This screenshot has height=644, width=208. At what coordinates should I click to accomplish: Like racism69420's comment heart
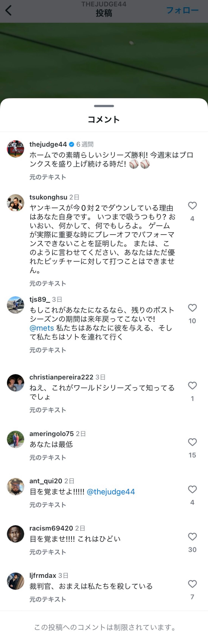[192, 537]
